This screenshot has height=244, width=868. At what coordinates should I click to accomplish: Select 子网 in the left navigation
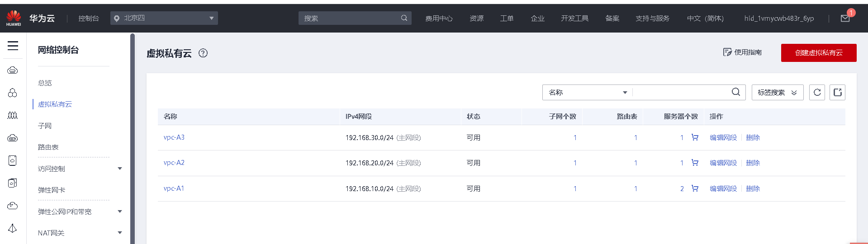(45, 126)
